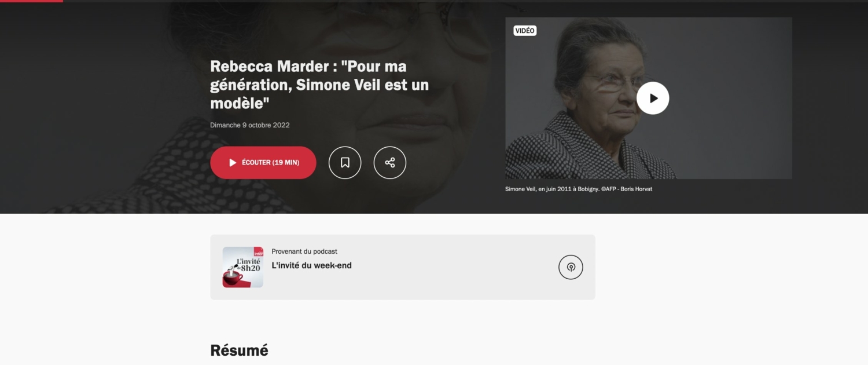Click the Provenant du podcast label

tap(304, 251)
